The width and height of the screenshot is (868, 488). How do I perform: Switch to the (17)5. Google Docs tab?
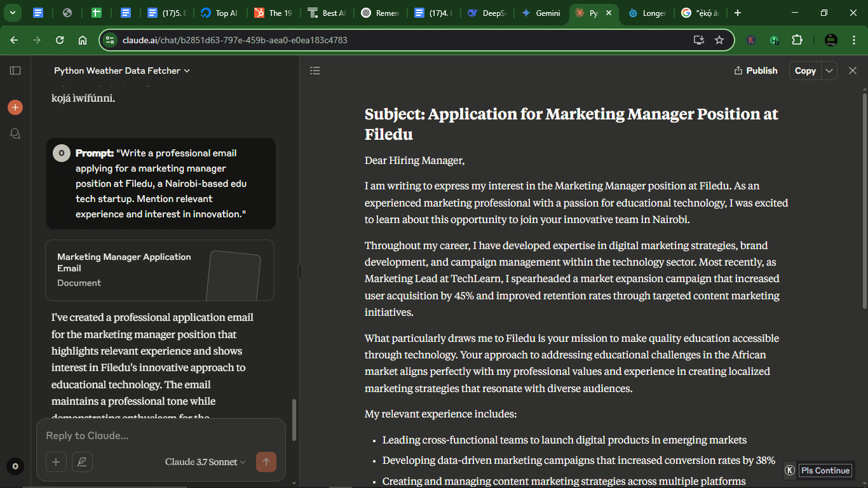[167, 13]
